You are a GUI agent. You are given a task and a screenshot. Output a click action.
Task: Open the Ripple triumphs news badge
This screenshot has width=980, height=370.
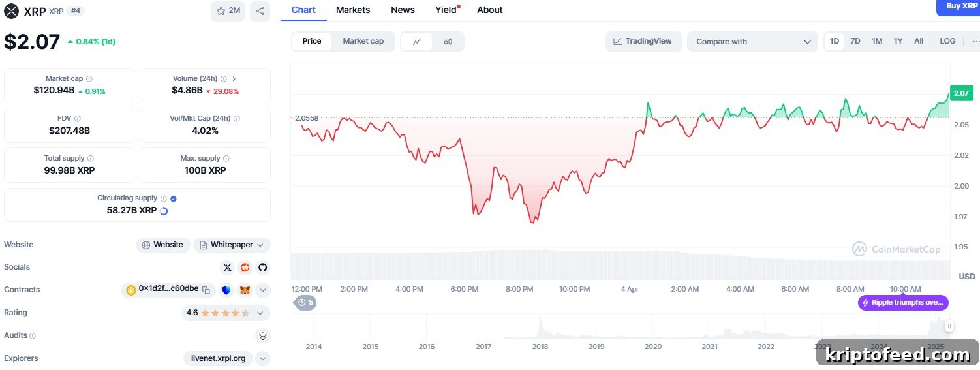(x=903, y=303)
